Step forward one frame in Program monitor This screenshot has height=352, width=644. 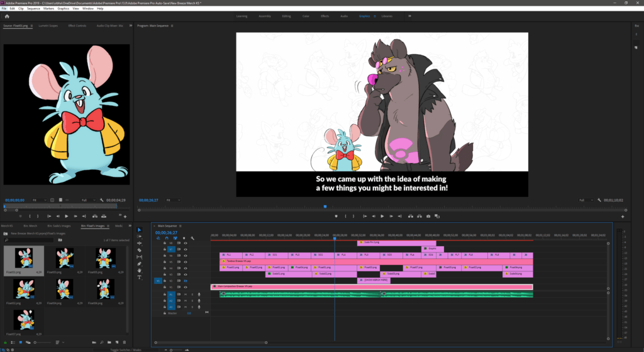pos(391,216)
